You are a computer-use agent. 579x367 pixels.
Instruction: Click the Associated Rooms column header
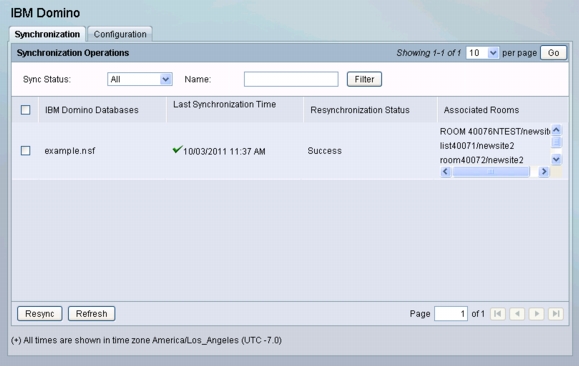[x=481, y=110]
